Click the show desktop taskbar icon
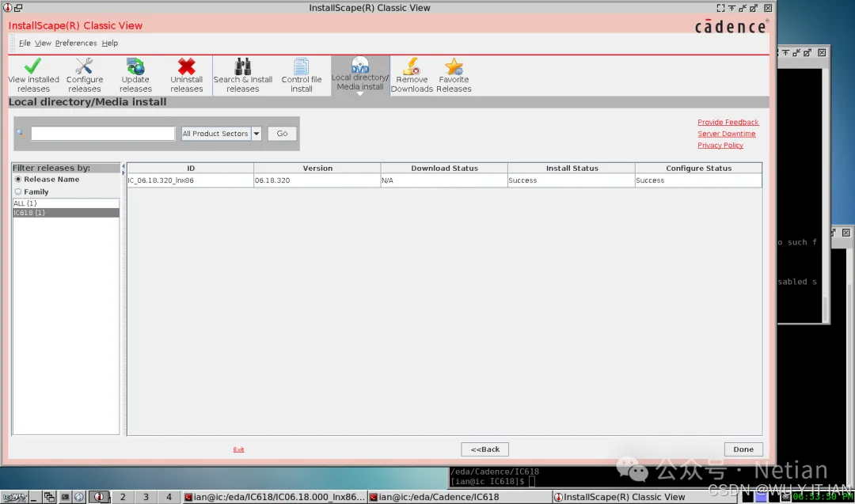This screenshot has width=855, height=504. pyautogui.click(x=34, y=497)
